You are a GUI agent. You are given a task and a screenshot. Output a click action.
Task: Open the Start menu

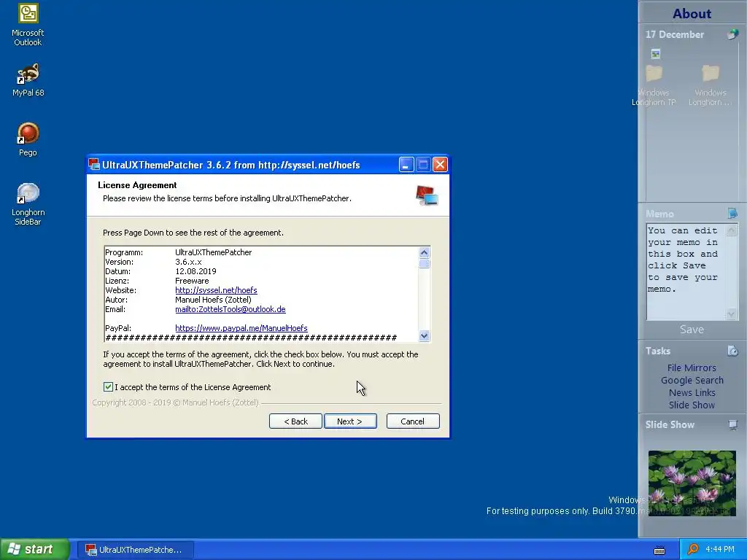34,549
